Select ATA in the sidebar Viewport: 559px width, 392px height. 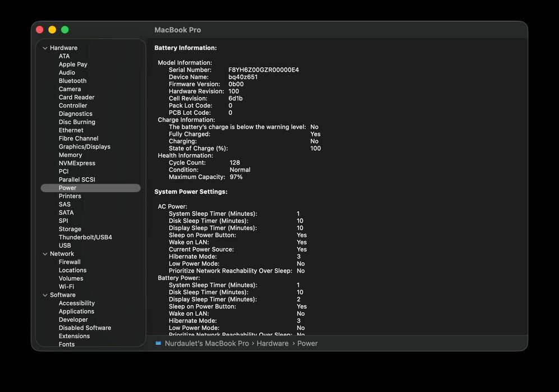[x=64, y=56]
